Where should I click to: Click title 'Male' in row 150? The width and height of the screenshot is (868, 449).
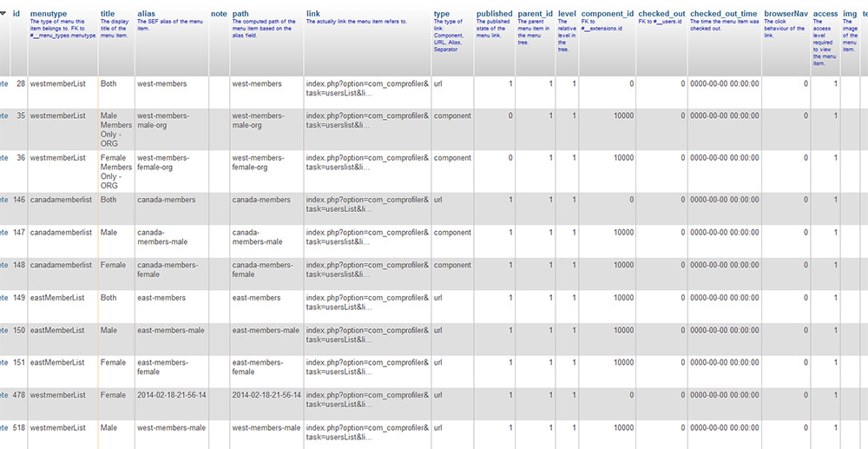point(108,330)
